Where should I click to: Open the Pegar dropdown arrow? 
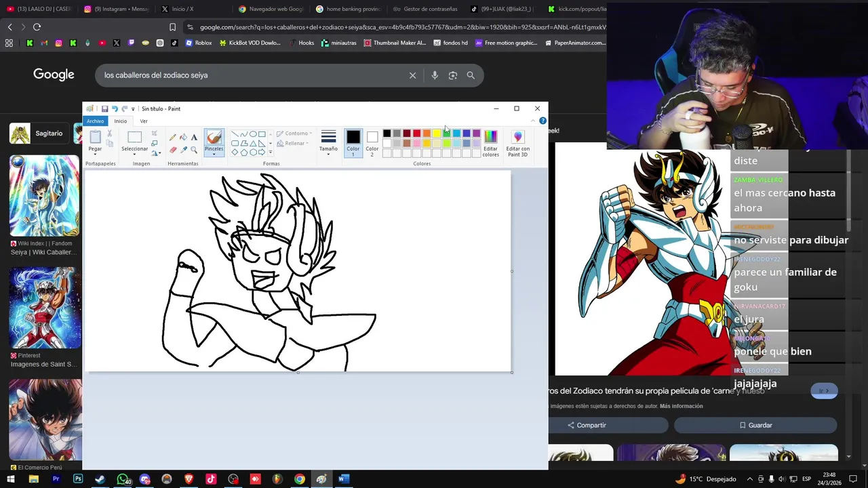[x=95, y=153]
